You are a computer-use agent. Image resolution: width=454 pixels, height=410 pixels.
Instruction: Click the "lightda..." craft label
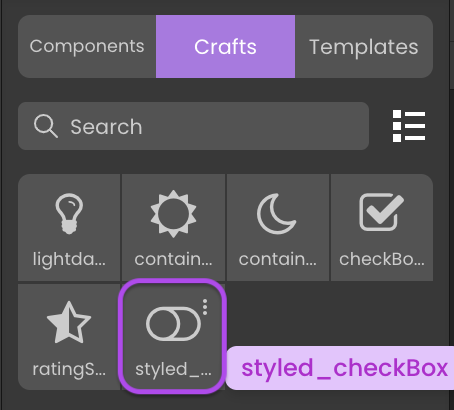[69, 259]
